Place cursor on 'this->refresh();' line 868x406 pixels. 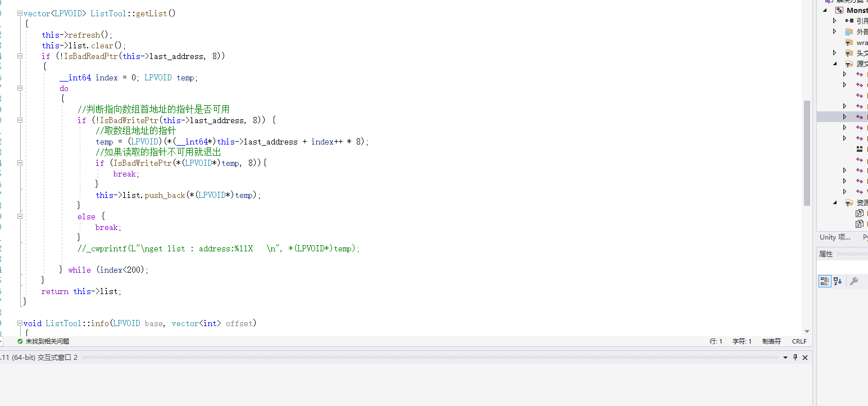coord(77,35)
